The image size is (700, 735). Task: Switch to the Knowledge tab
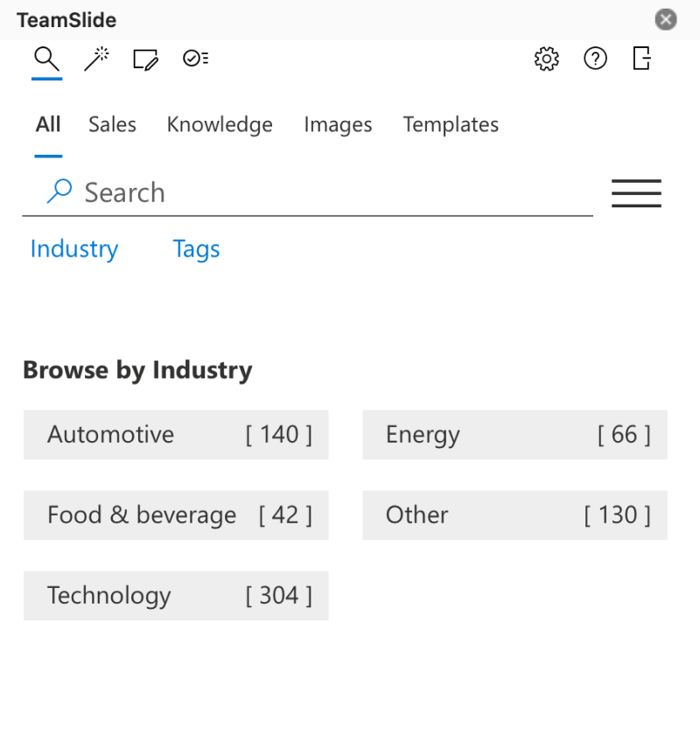[x=220, y=125]
